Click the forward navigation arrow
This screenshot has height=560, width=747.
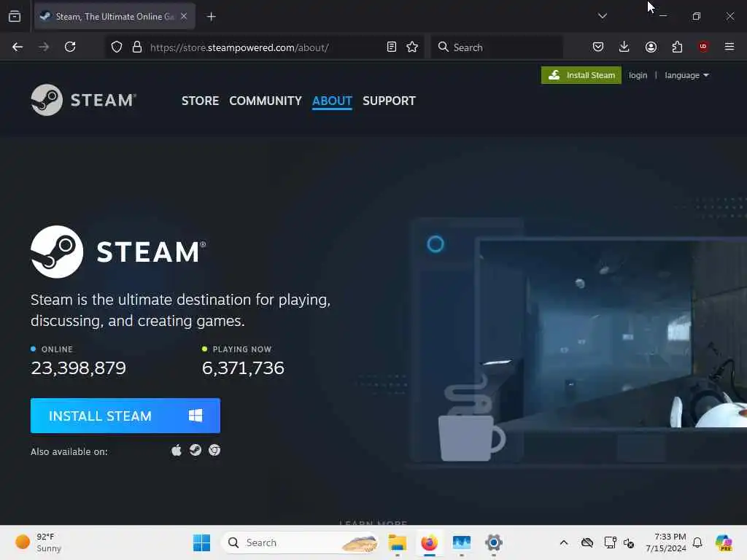tap(44, 47)
